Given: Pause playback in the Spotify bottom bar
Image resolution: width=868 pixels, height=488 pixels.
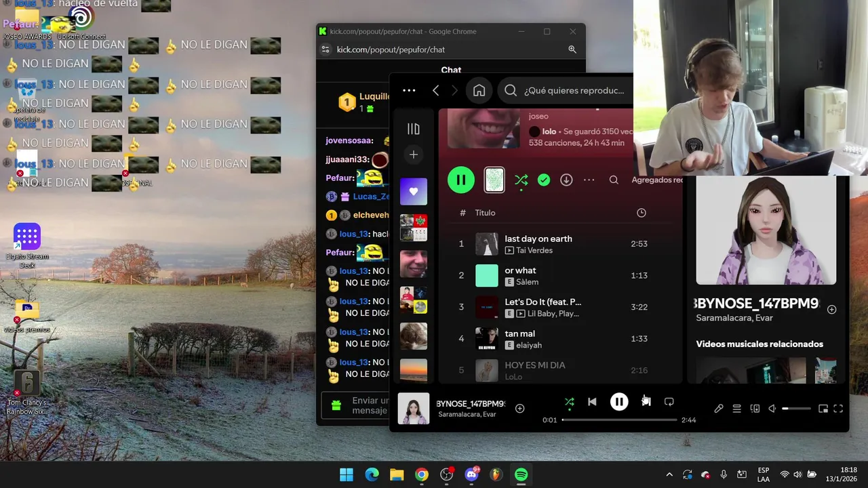Looking at the screenshot, I should (619, 402).
